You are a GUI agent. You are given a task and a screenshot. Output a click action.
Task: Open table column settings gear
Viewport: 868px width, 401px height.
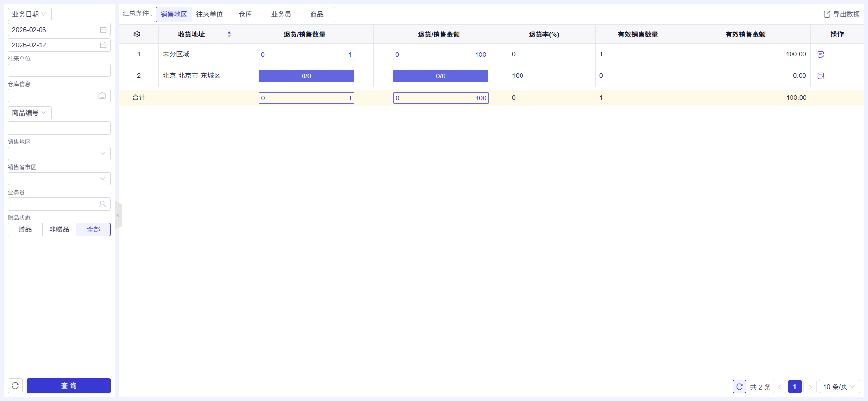[x=137, y=34]
